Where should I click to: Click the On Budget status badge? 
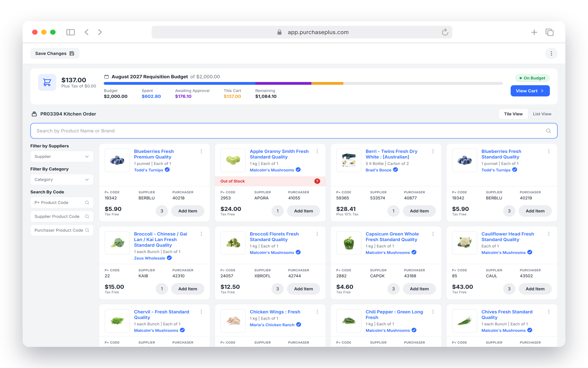coord(532,78)
